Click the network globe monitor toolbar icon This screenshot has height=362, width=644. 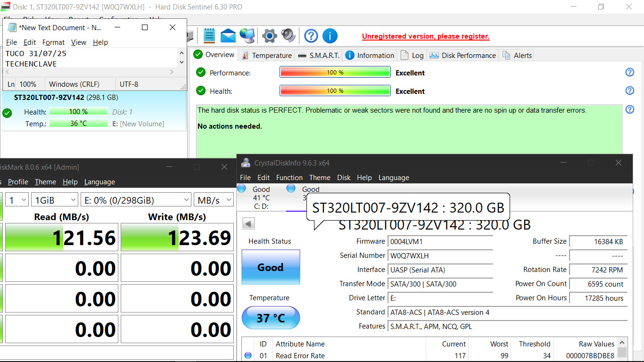[247, 36]
